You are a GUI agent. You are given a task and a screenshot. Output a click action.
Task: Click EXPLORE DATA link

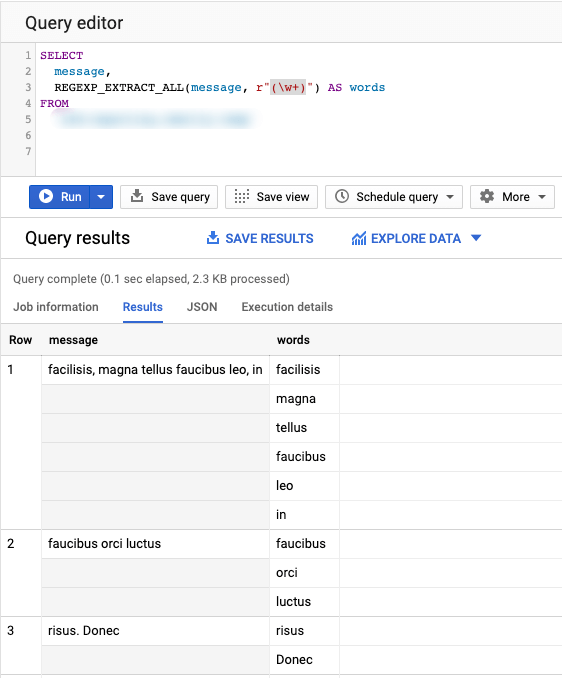point(416,238)
